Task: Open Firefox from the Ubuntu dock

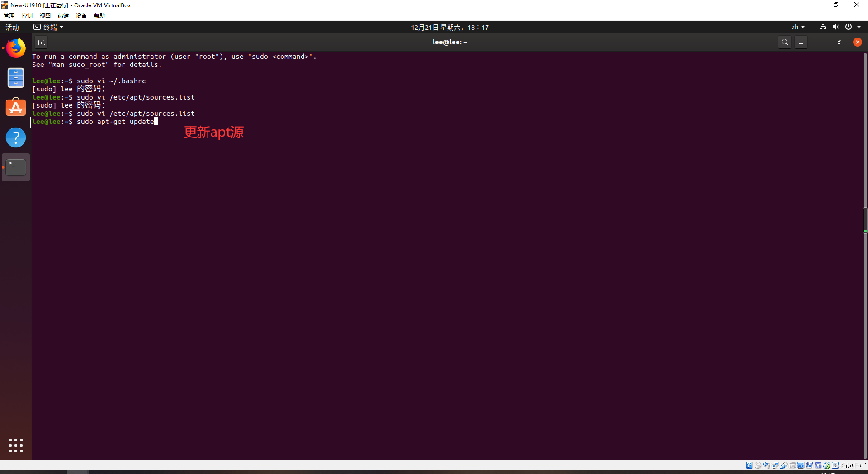Action: point(16,48)
